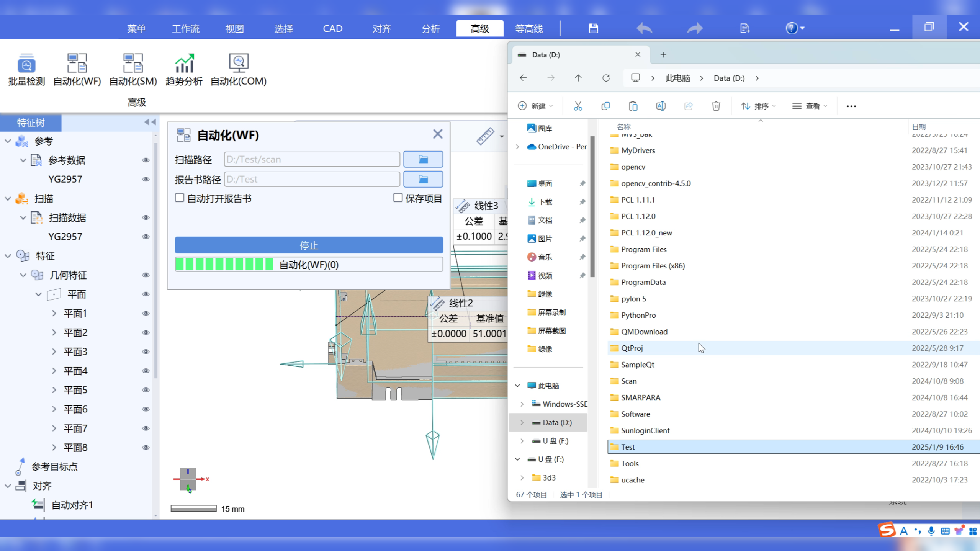Click the Cut icon in Explorer toolbar
980x551 pixels.
pos(578,106)
